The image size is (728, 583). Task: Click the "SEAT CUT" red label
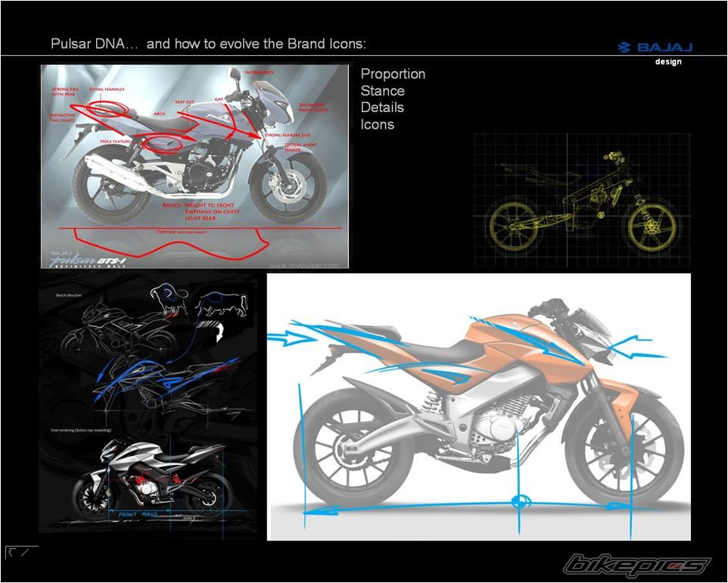point(185,101)
